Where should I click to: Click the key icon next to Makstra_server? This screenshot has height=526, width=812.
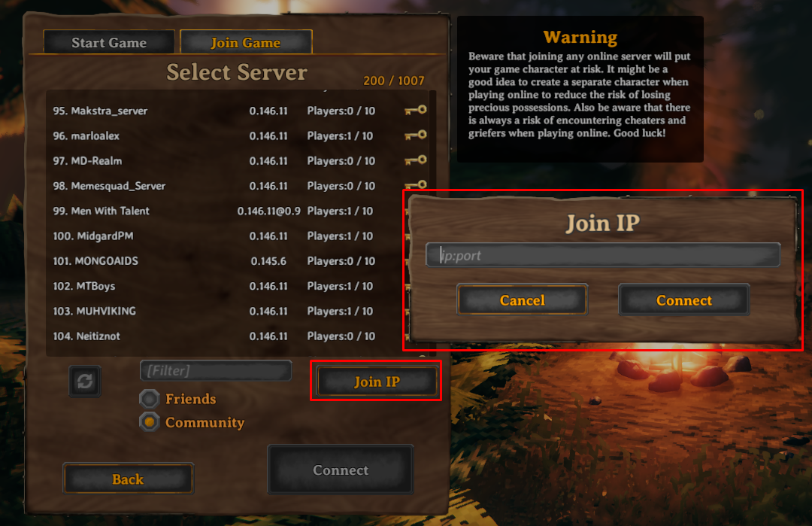[x=415, y=110]
